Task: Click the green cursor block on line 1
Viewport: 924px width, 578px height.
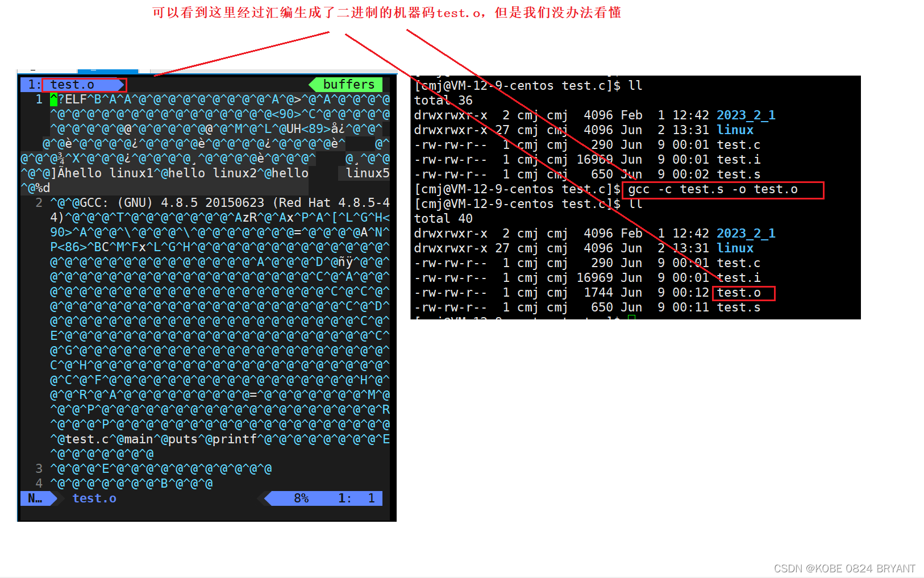Action: 54,100
